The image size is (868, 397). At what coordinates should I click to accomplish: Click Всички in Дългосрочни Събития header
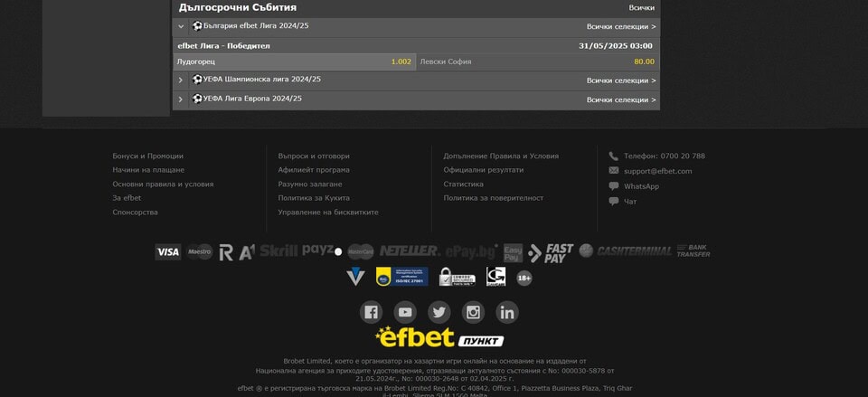[642, 8]
